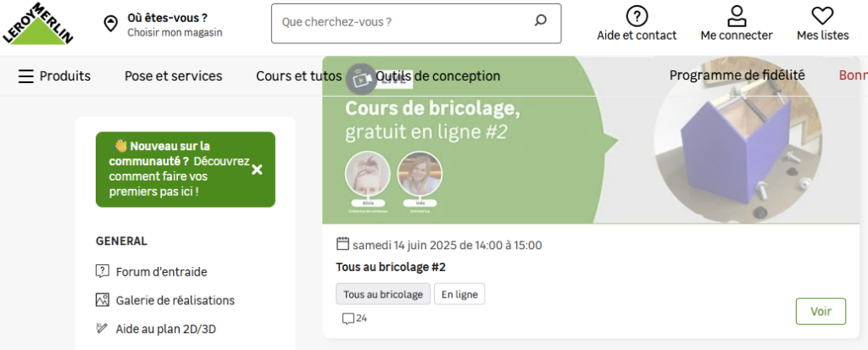Open Forum d'entraide link

(161, 272)
